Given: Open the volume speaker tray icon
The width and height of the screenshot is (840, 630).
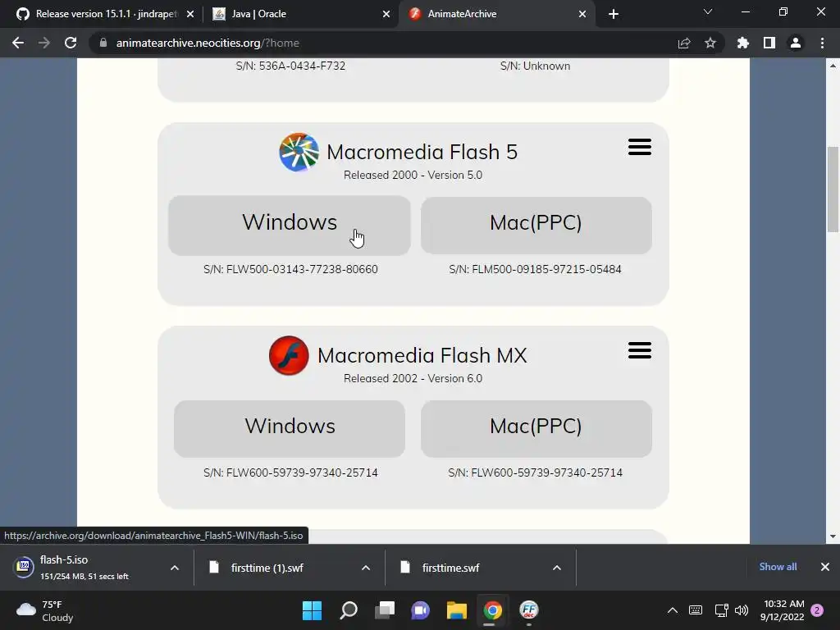Looking at the screenshot, I should point(742,610).
